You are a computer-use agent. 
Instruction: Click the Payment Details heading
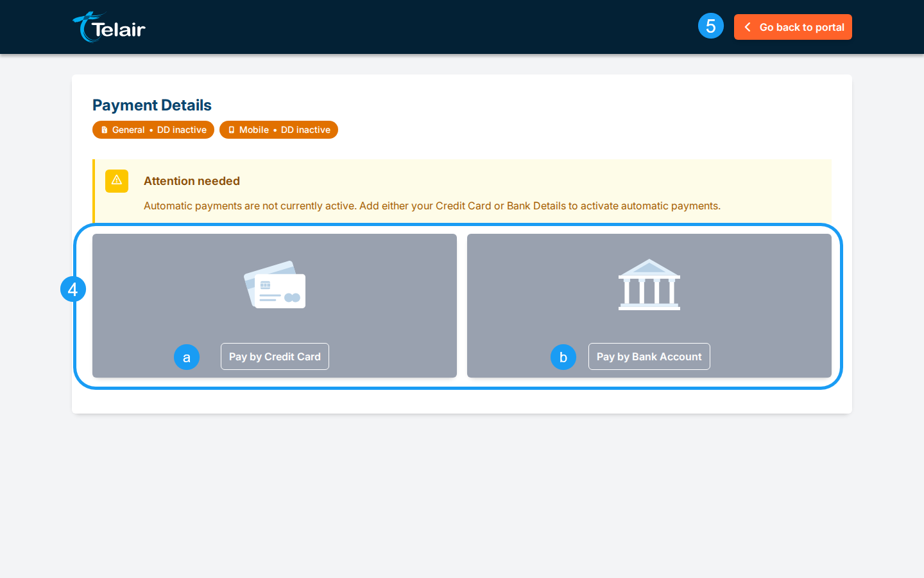(x=152, y=105)
